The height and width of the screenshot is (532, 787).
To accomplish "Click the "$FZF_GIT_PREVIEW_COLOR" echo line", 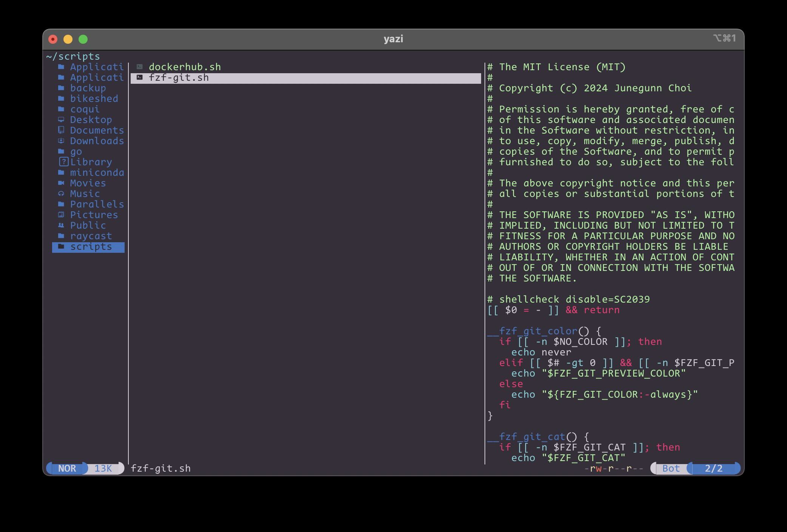I will pyautogui.click(x=599, y=374).
